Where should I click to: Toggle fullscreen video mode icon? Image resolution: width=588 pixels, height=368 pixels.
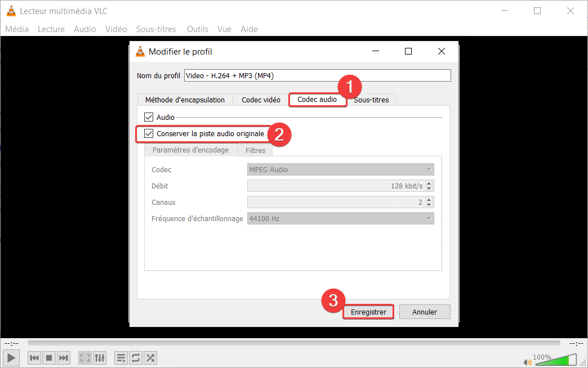point(84,357)
